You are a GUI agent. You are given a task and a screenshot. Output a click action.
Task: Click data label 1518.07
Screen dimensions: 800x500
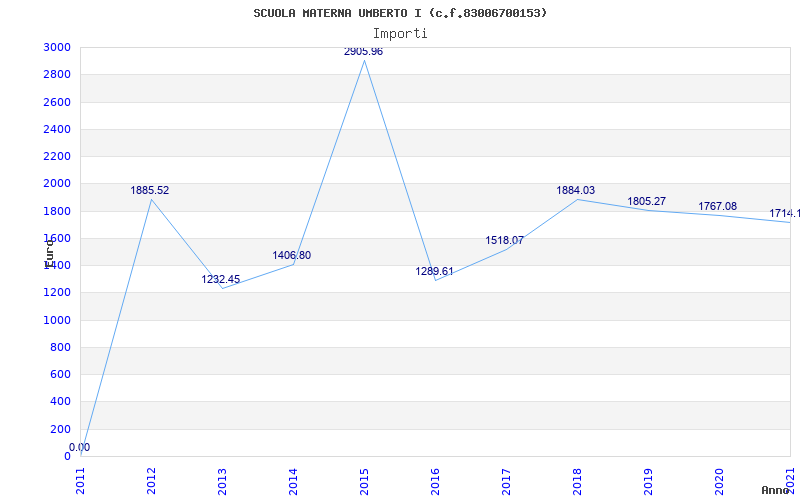click(x=505, y=240)
